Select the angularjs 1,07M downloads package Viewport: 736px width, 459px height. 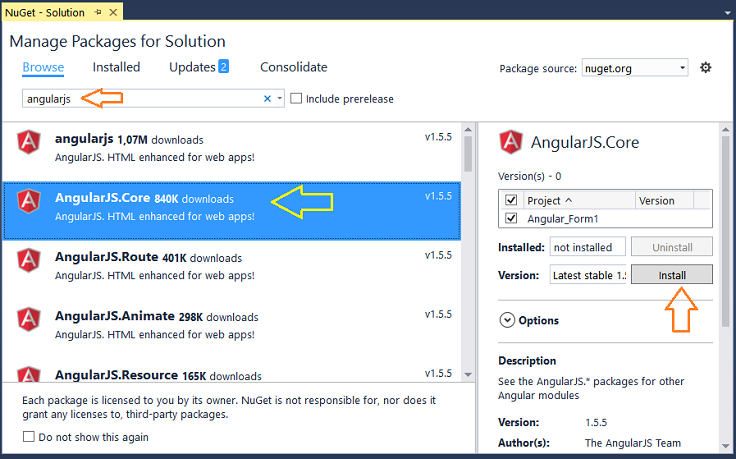[x=231, y=152]
